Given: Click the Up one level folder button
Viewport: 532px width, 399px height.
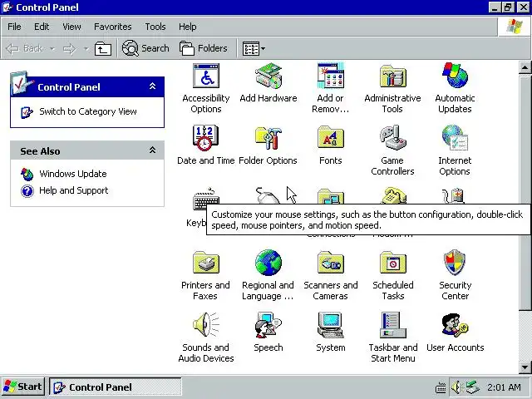Looking at the screenshot, I should pyautogui.click(x=103, y=48).
